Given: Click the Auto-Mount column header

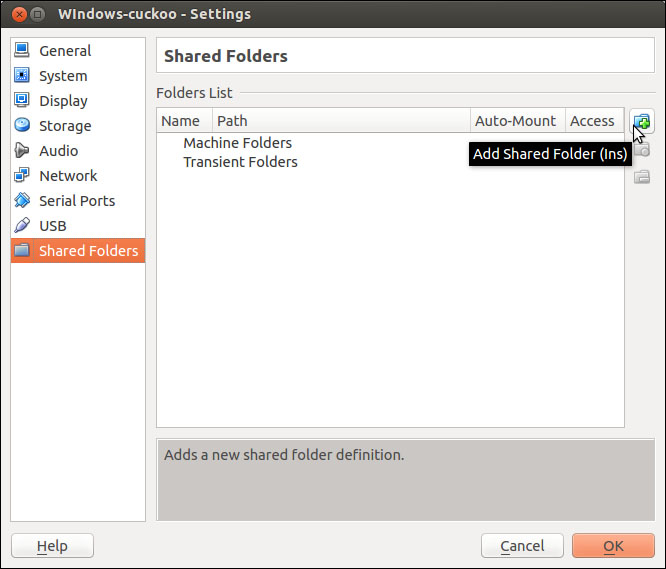Looking at the screenshot, I should pyautogui.click(x=517, y=121).
